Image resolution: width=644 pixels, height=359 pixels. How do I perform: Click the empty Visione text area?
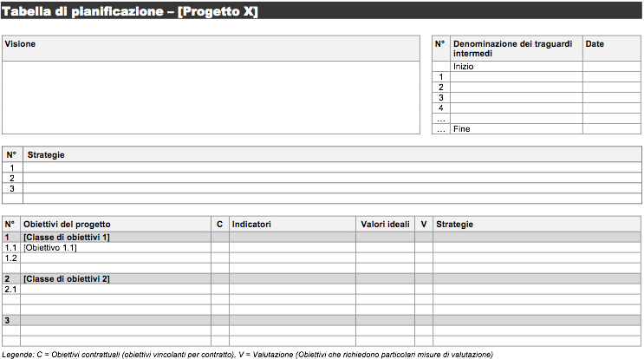coord(211,97)
